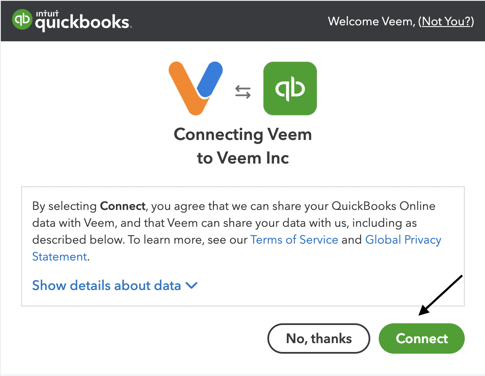This screenshot has width=485, height=376.
Task: Click the small intuit text above quickbooks
Action: pos(47,14)
